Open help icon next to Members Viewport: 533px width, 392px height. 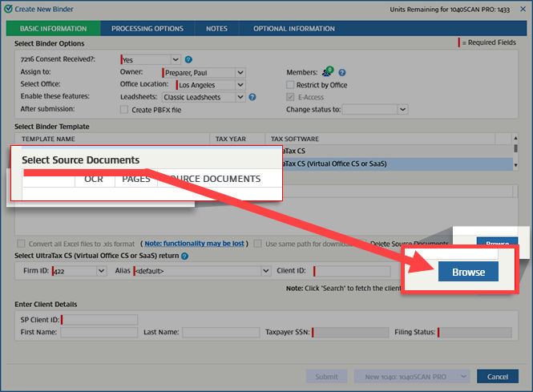(x=342, y=72)
